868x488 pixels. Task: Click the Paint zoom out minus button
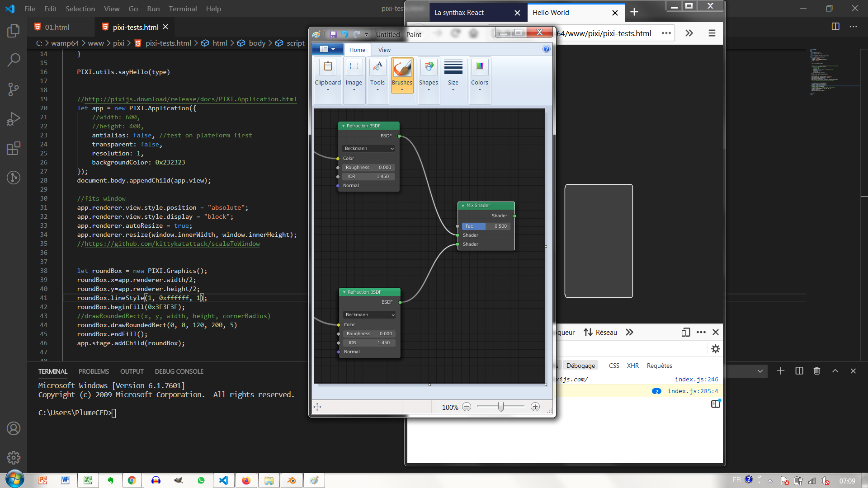467,407
